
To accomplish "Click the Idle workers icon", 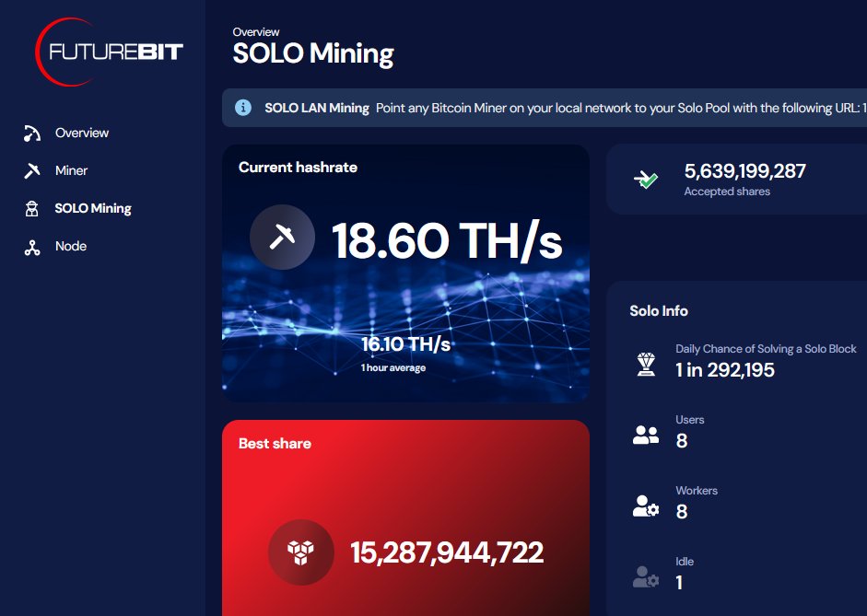I will (645, 576).
